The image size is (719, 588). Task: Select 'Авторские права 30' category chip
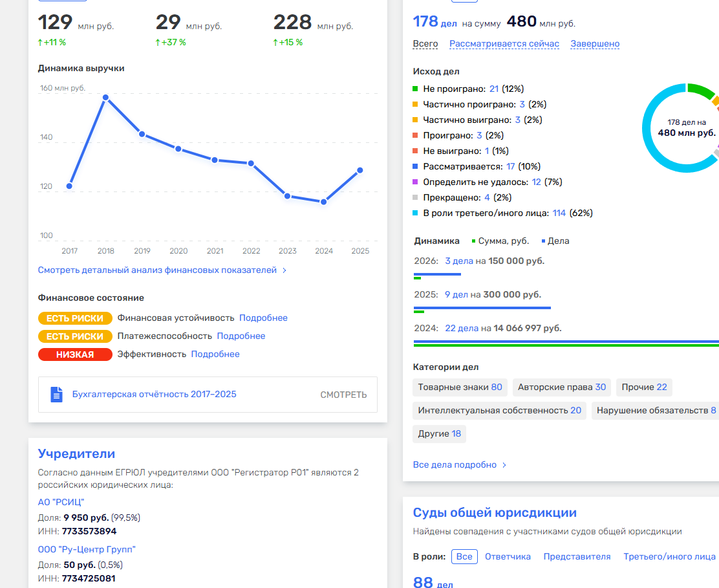coord(561,387)
